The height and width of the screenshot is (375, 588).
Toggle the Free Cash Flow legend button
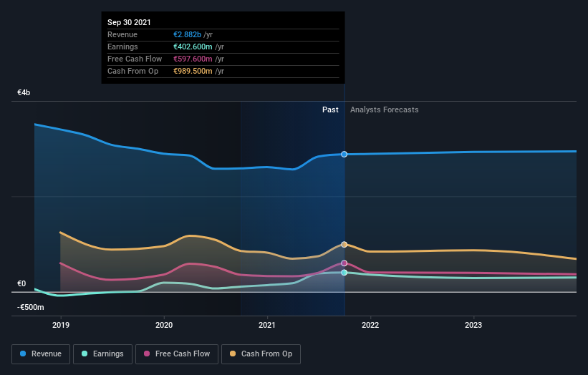pos(177,354)
